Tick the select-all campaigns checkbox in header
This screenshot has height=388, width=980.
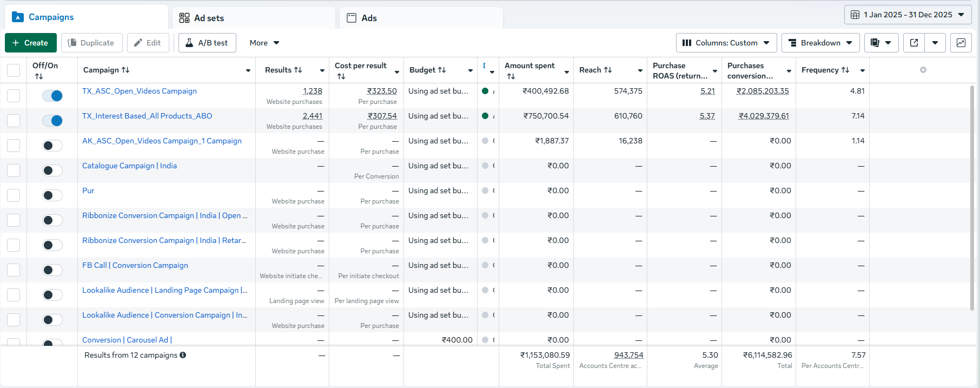[14, 70]
